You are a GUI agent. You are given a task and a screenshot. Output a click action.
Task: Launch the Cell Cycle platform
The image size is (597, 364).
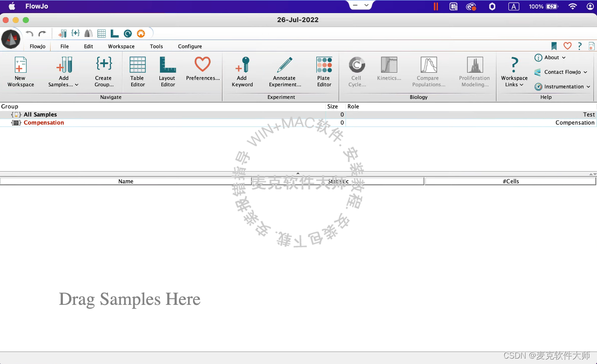(357, 72)
